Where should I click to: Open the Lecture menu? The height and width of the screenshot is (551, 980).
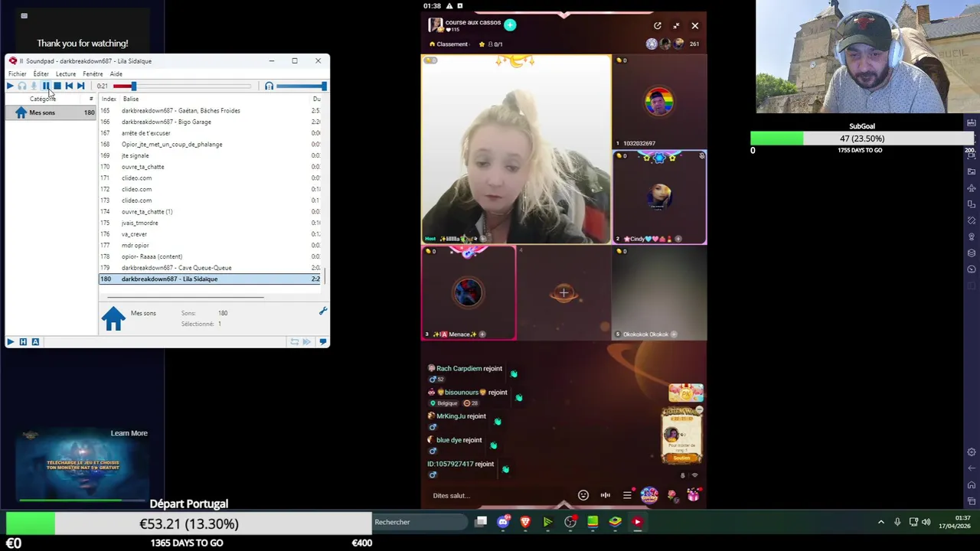66,74
